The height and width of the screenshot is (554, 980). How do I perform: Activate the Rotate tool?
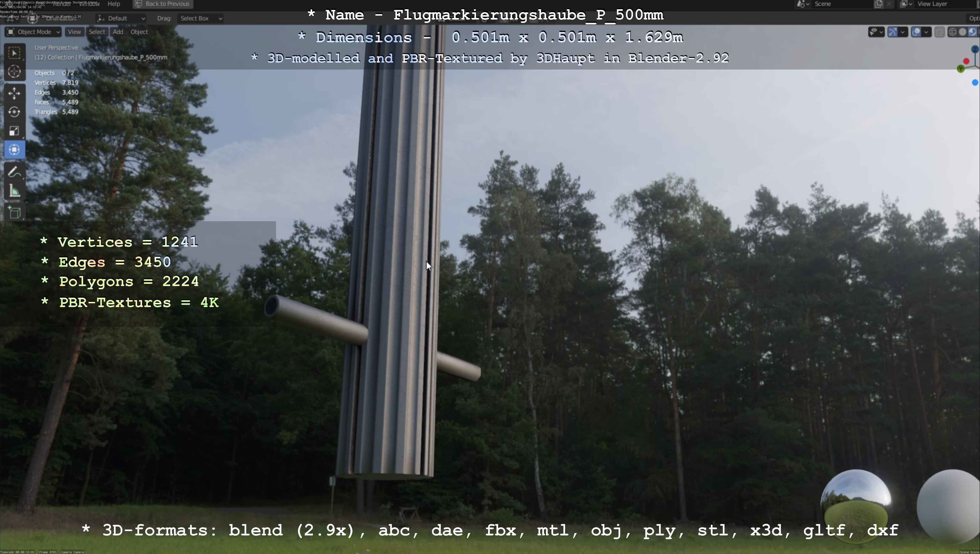click(x=14, y=112)
